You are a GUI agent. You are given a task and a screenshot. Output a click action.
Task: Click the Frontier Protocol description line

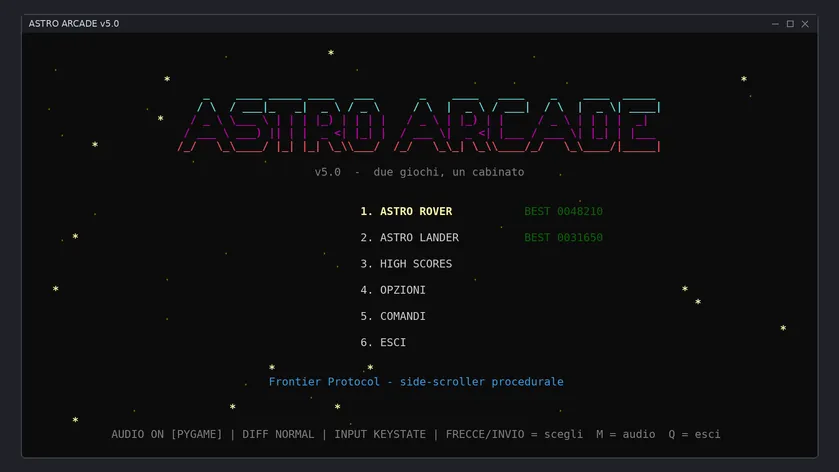[416, 382]
